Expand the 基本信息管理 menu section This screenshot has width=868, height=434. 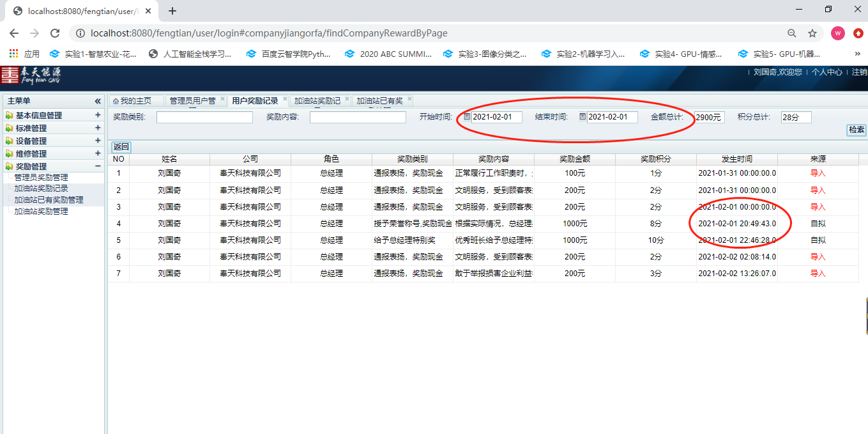click(98, 115)
